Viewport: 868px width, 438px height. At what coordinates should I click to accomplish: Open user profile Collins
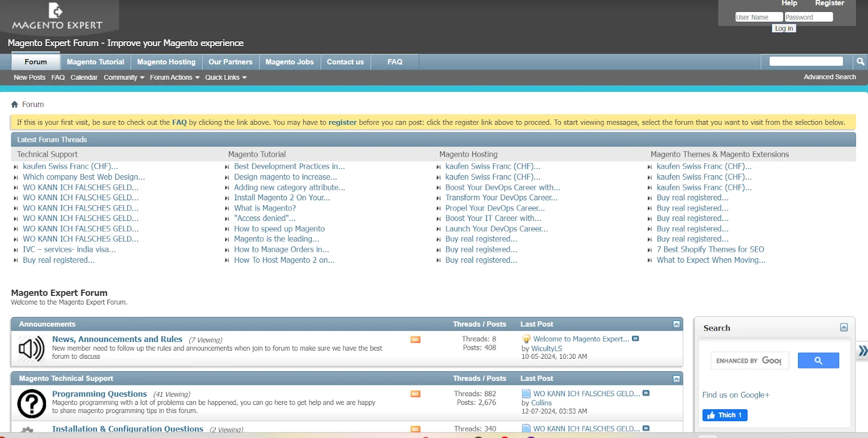541,403
